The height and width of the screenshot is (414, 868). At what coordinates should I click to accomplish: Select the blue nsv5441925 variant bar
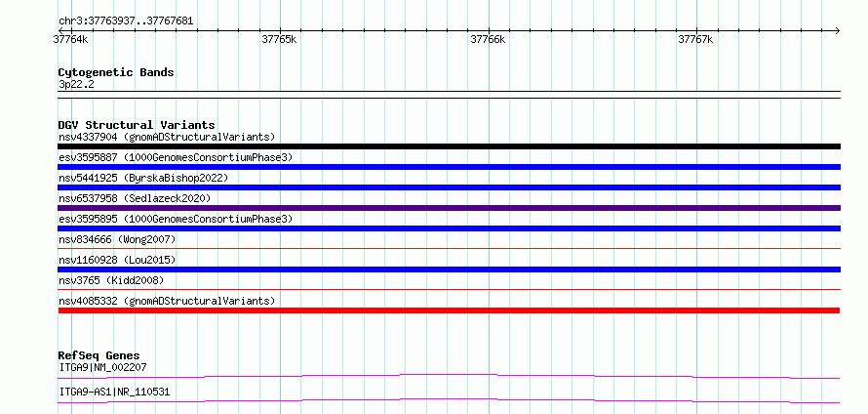click(x=449, y=187)
